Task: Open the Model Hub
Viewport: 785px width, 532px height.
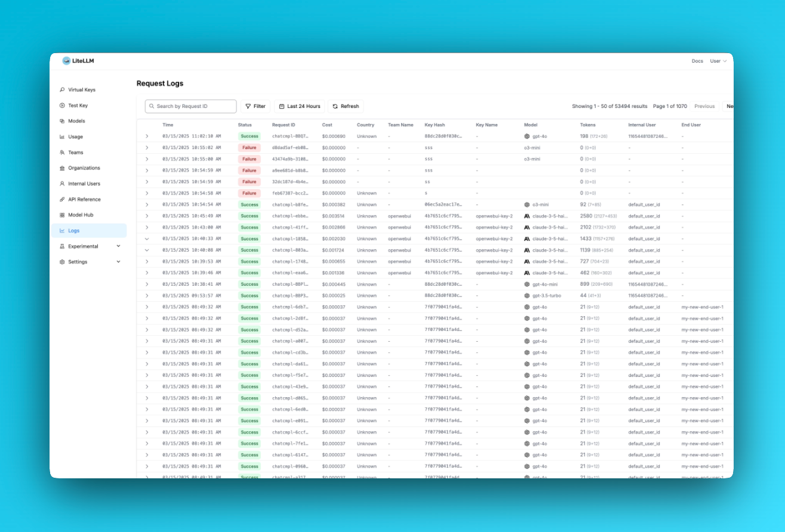Action: pyautogui.click(x=80, y=215)
